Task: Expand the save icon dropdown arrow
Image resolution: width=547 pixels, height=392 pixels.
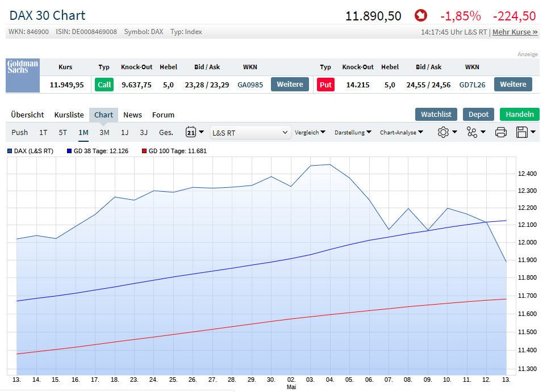Action: 533,132
